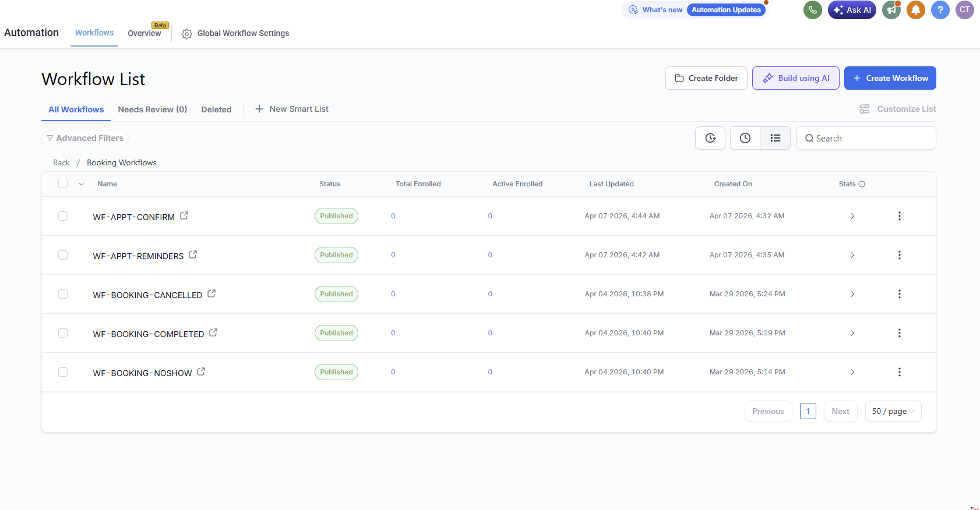
Task: Click the Automation Updates pill
Action: (726, 10)
